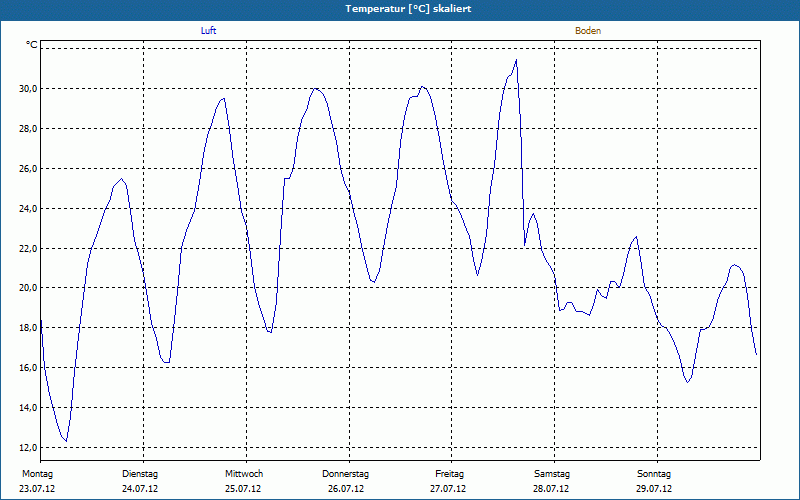Image resolution: width=800 pixels, height=500 pixels.
Task: Click the °C unit label
Action: click(32, 45)
